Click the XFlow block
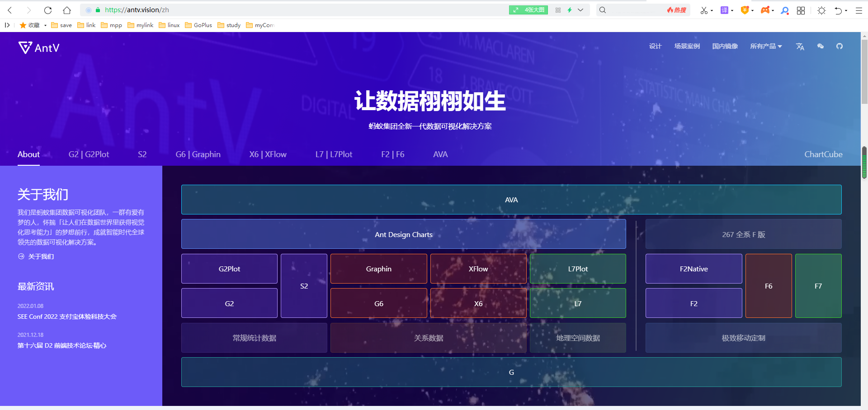The width and height of the screenshot is (868, 410). click(478, 269)
